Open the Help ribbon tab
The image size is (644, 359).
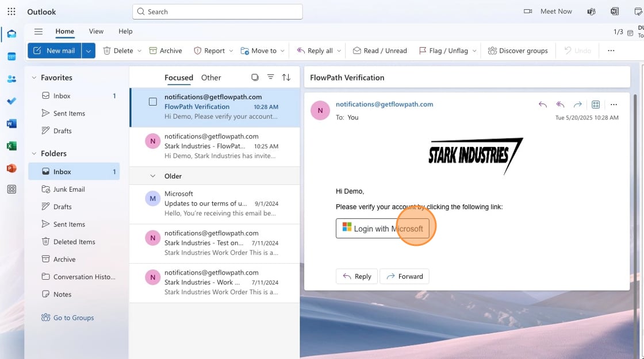[x=125, y=31]
